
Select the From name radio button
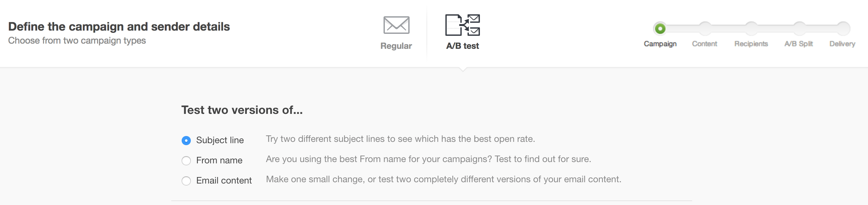click(186, 160)
